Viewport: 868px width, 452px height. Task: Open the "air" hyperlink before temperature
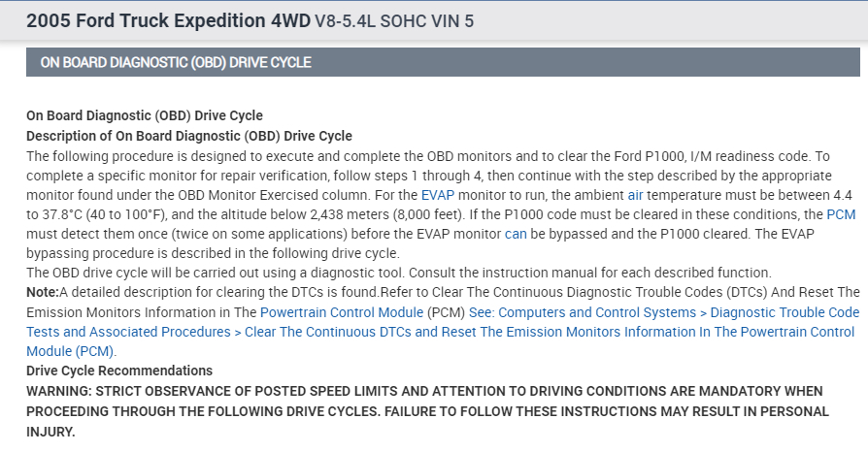(635, 195)
